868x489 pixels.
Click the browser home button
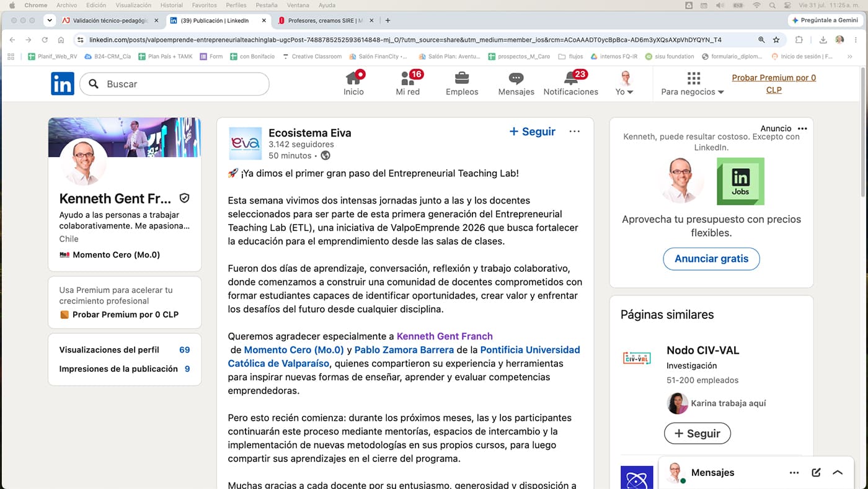coord(61,40)
